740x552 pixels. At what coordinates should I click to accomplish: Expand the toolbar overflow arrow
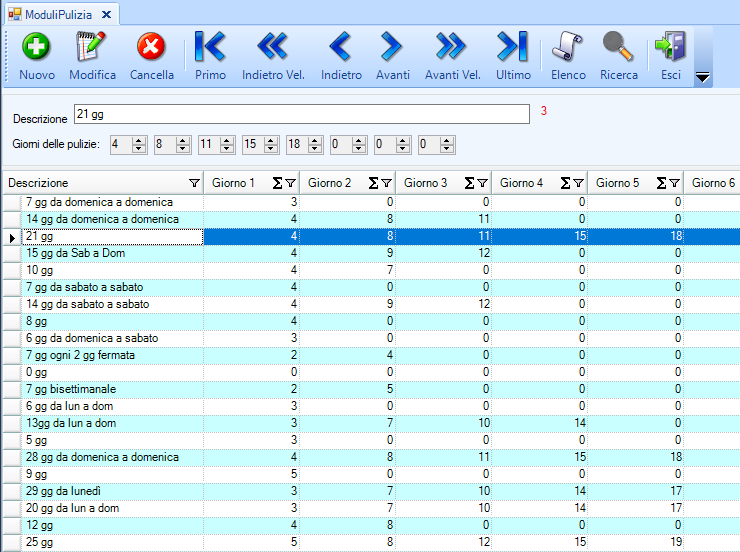702,77
